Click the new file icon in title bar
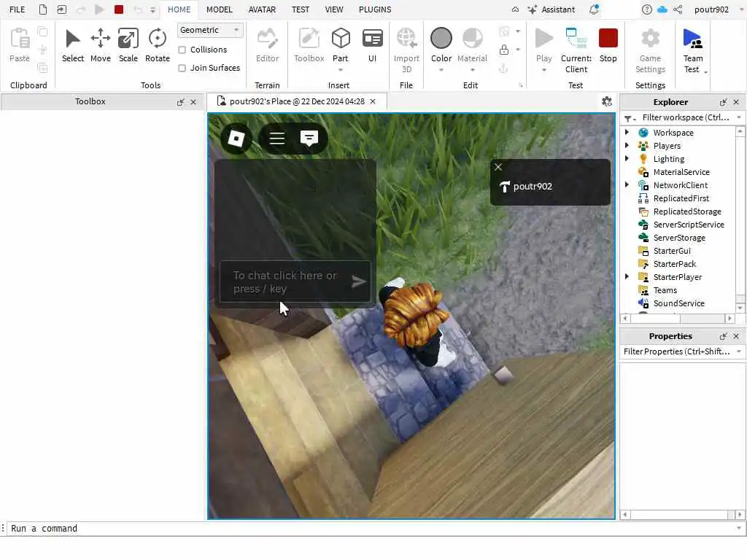 (x=43, y=9)
